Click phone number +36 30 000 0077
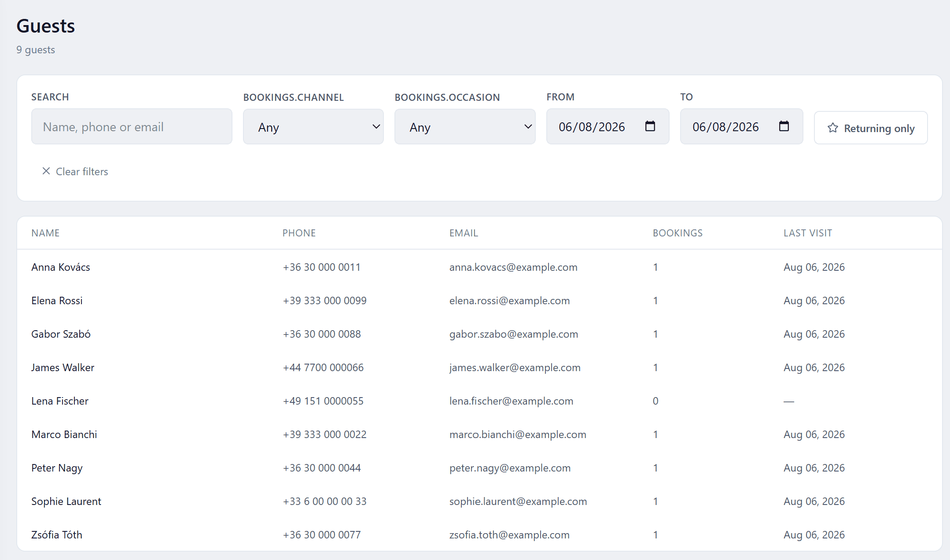The image size is (950, 560). pyautogui.click(x=322, y=535)
